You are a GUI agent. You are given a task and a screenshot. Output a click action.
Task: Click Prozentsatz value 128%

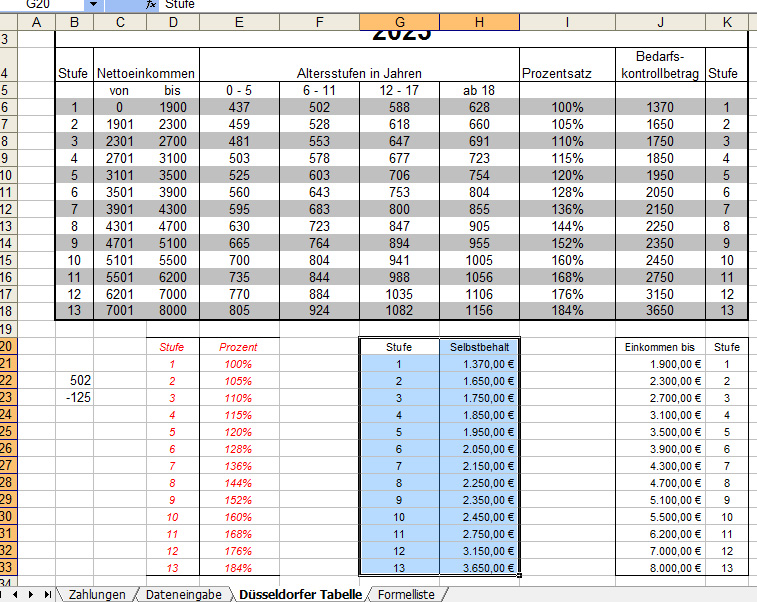(567, 192)
